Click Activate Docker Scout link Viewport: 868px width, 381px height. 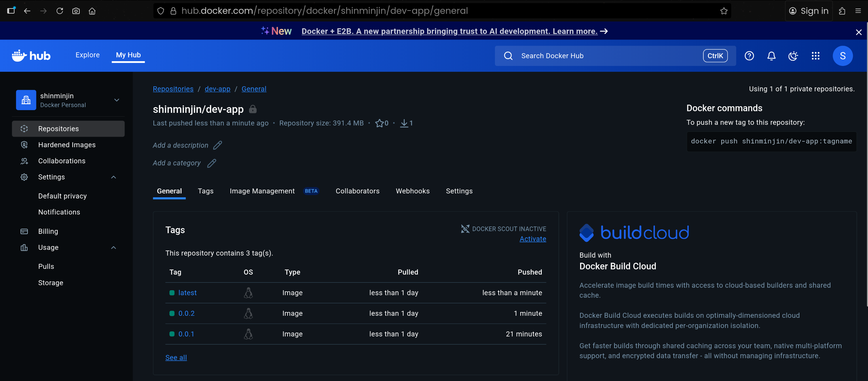click(533, 239)
